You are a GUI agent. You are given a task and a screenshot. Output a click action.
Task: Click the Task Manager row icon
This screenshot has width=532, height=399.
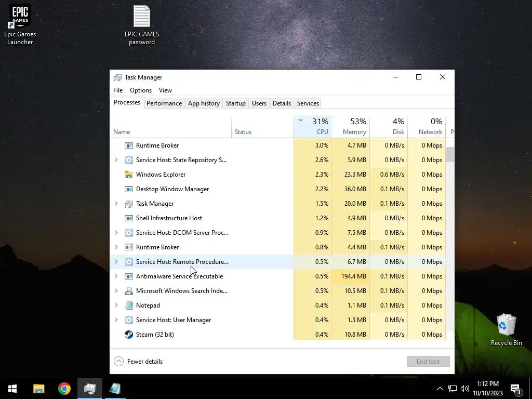(x=129, y=204)
